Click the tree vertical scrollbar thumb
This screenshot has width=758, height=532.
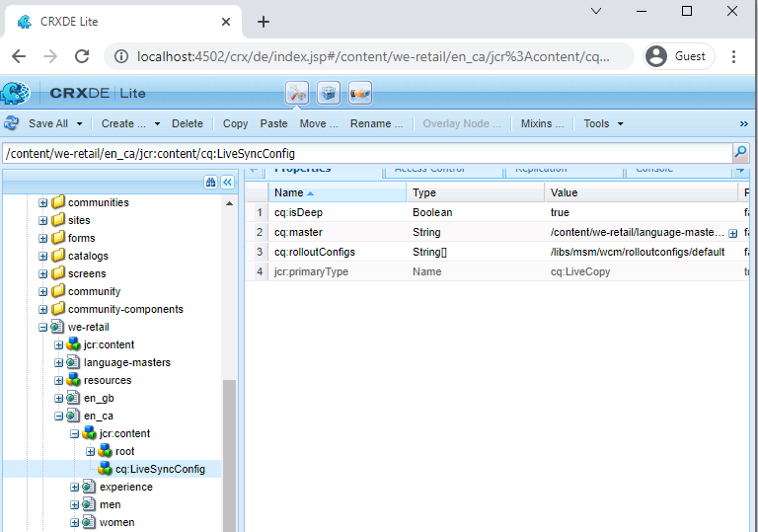230,456
